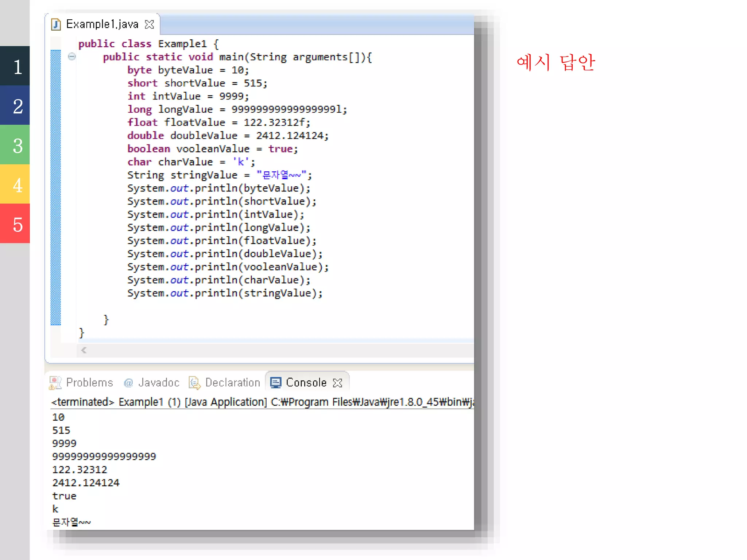747x560 pixels.
Task: Click console output '10'
Action: click(x=58, y=417)
